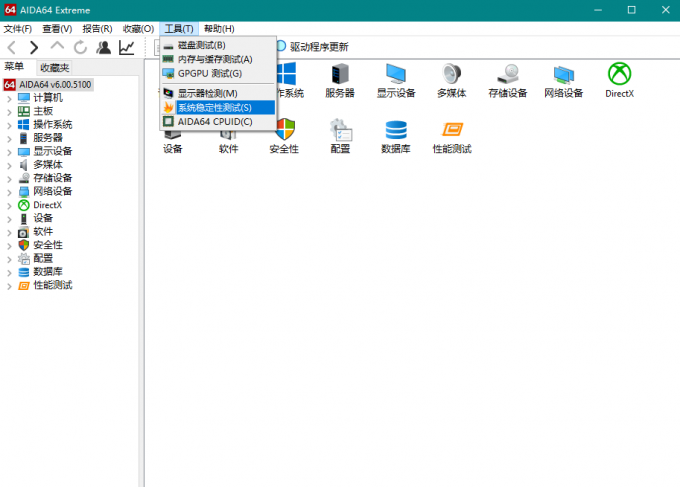Image resolution: width=680 pixels, height=487 pixels.
Task: Expand the 主板 tree node
Action: tap(9, 112)
